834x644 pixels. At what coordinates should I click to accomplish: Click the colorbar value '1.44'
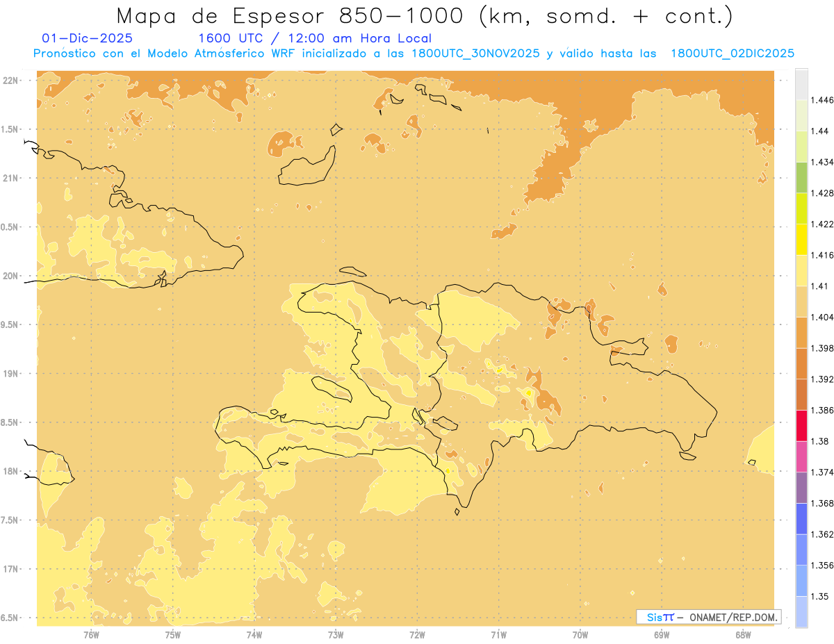(x=820, y=131)
